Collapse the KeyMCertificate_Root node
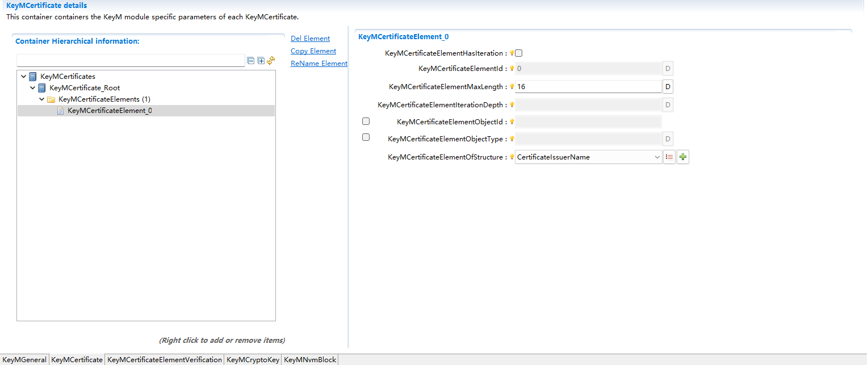The height and width of the screenshot is (365, 868). [32, 87]
